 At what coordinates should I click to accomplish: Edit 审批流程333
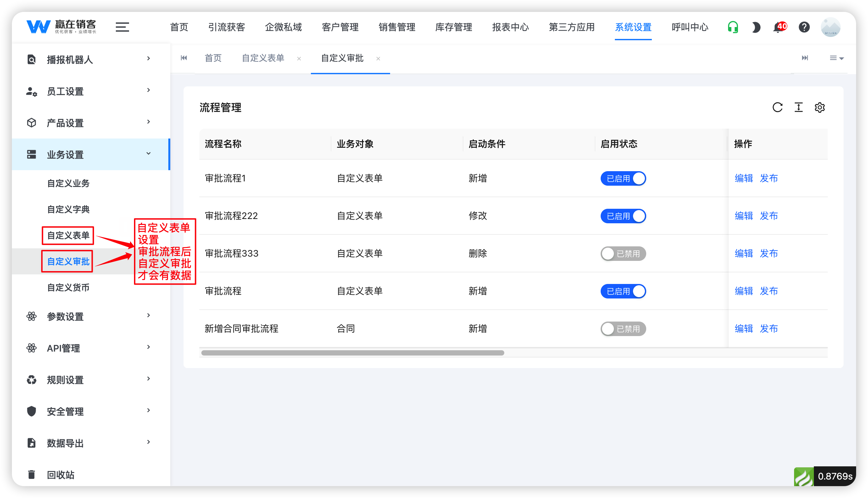click(744, 253)
